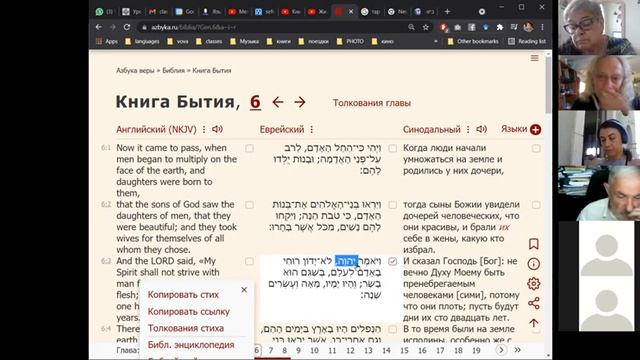Screen dimensions: 640x360
Task: Click the zoom magnifier in address bar
Action: tap(411, 27)
